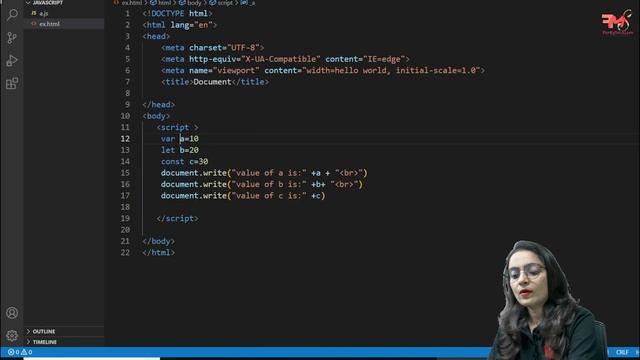Screen dimensions: 640x360
Task: Open the Run and Debug view
Action: 12,61
